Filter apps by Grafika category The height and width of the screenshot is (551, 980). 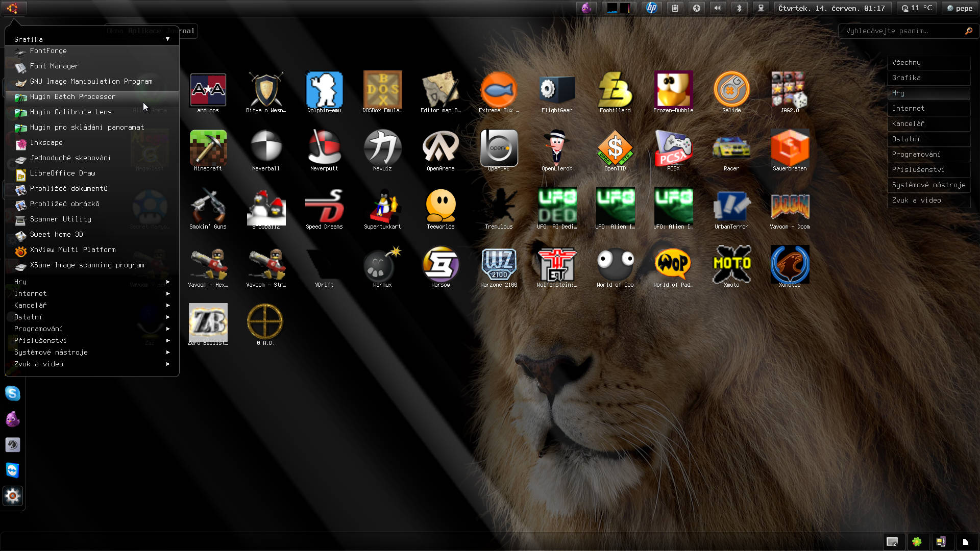click(928, 78)
